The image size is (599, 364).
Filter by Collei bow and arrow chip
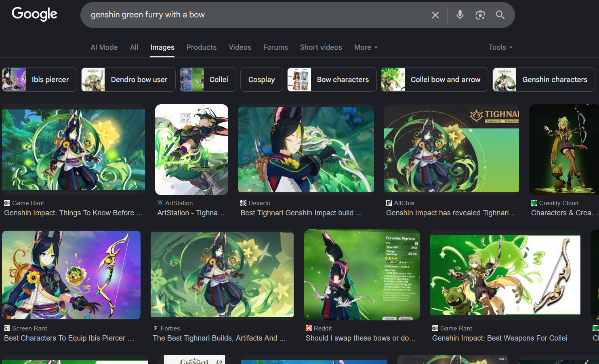pyautogui.click(x=435, y=80)
